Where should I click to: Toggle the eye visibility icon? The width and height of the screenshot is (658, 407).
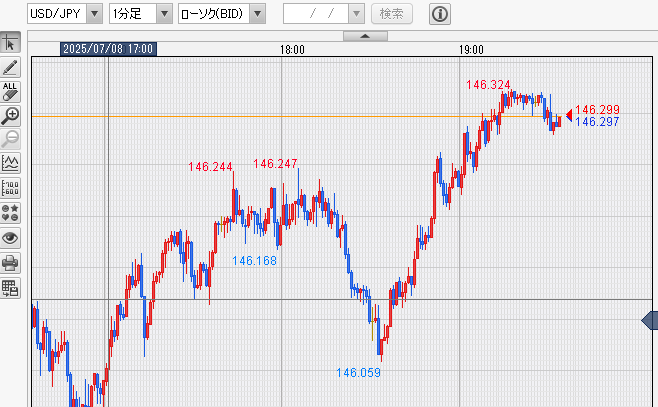10,238
